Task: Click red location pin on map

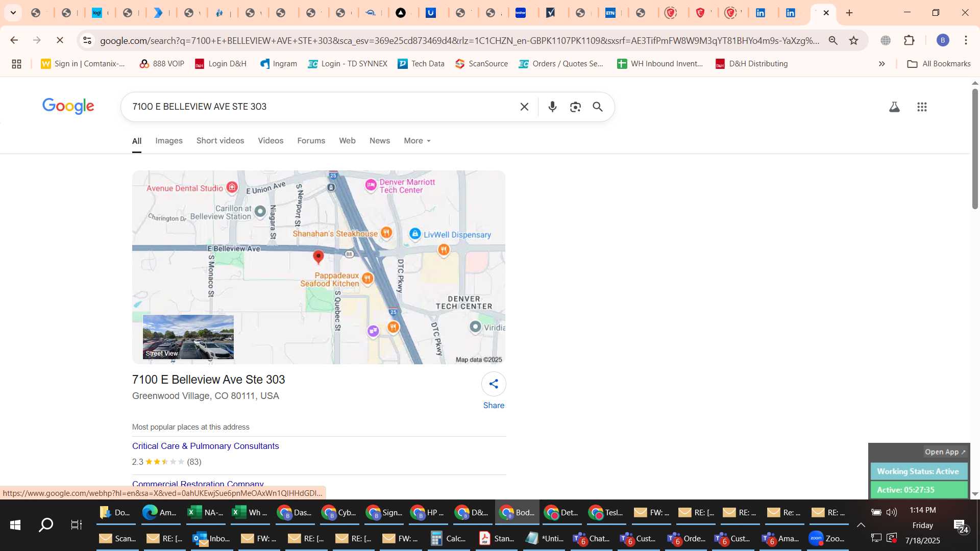Action: click(x=318, y=257)
